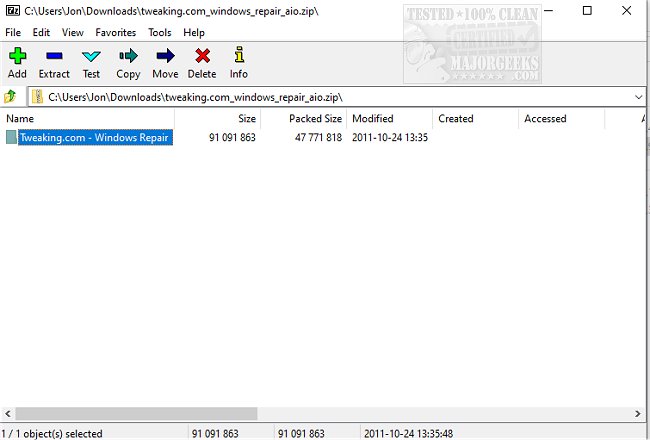The image size is (650, 440).
Task: Click status bar text '1 / 1 object(s) selected'
Action: click(52, 434)
